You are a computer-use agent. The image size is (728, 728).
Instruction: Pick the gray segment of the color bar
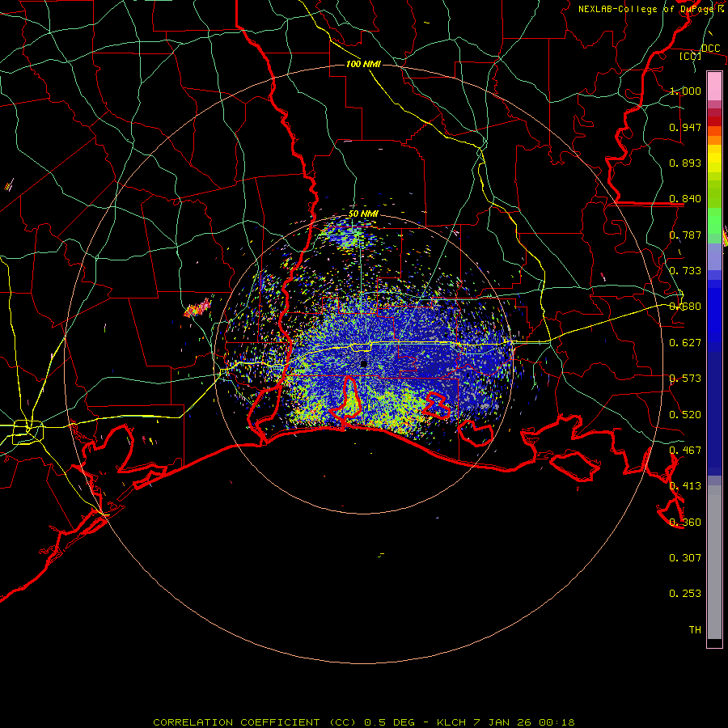[714, 562]
